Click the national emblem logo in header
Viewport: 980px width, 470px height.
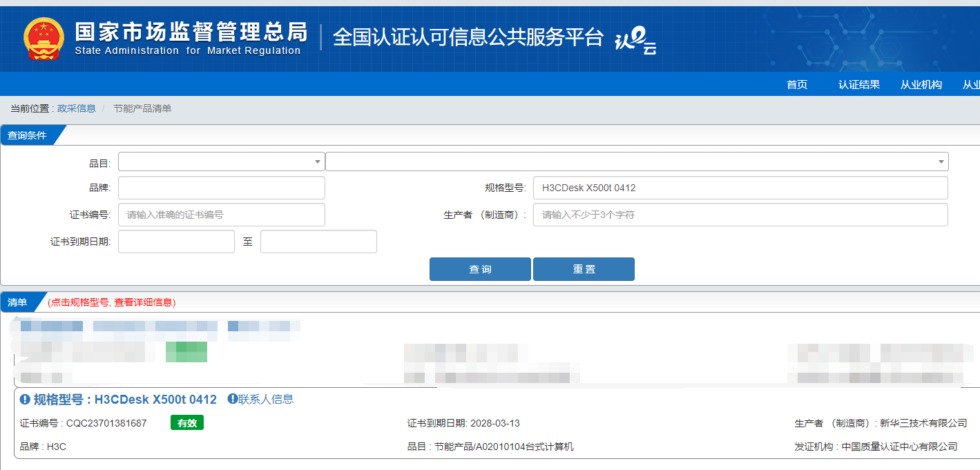pyautogui.click(x=43, y=39)
